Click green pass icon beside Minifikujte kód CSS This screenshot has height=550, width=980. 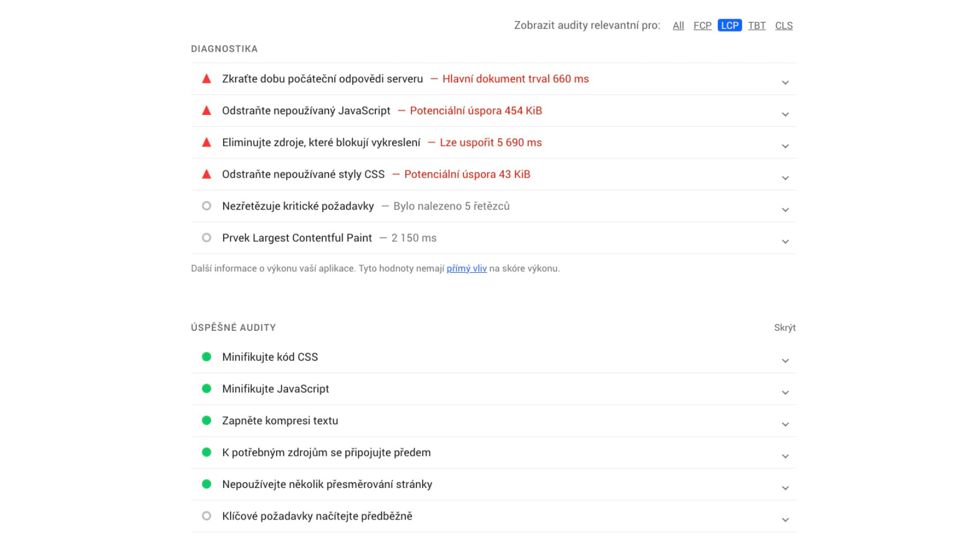pyautogui.click(x=206, y=357)
